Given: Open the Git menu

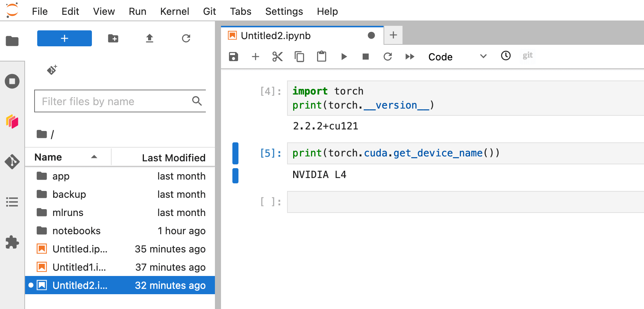Looking at the screenshot, I should (x=210, y=11).
